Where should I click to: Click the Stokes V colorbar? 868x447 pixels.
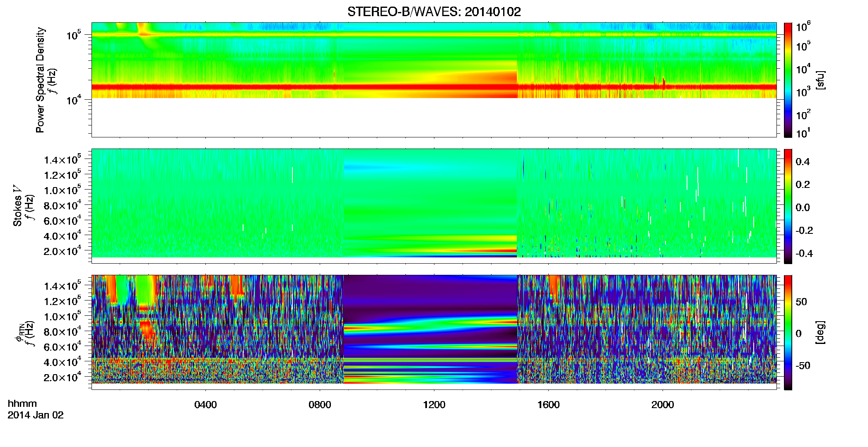click(788, 206)
